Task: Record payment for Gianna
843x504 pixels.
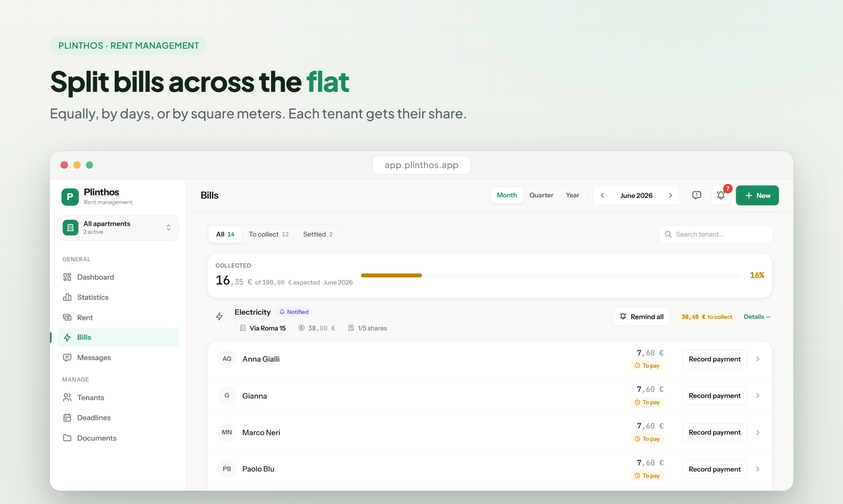Action: tap(715, 396)
